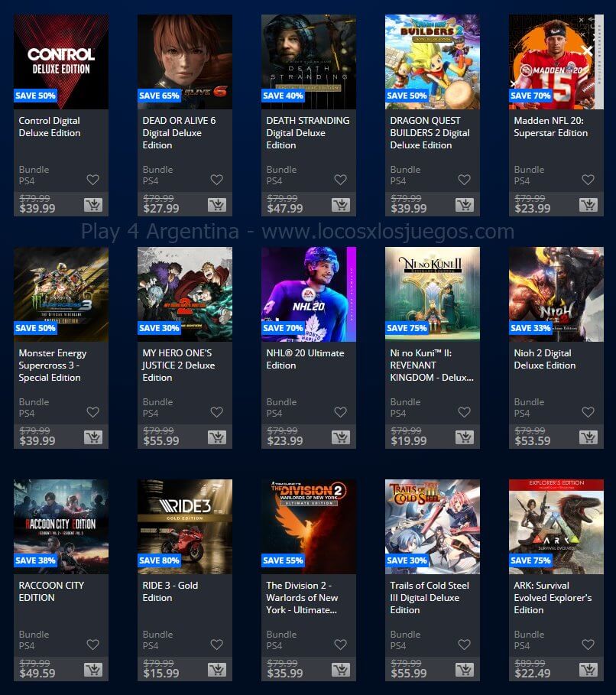
Task: Wishlist DRAGON QUEST BUILDERS 2 with the heart icon
Action: coord(464,180)
